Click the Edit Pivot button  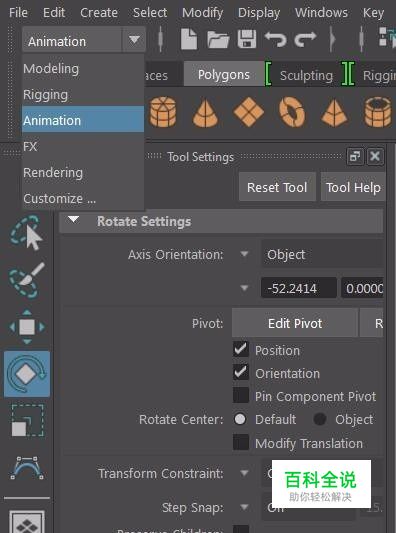[x=294, y=323]
